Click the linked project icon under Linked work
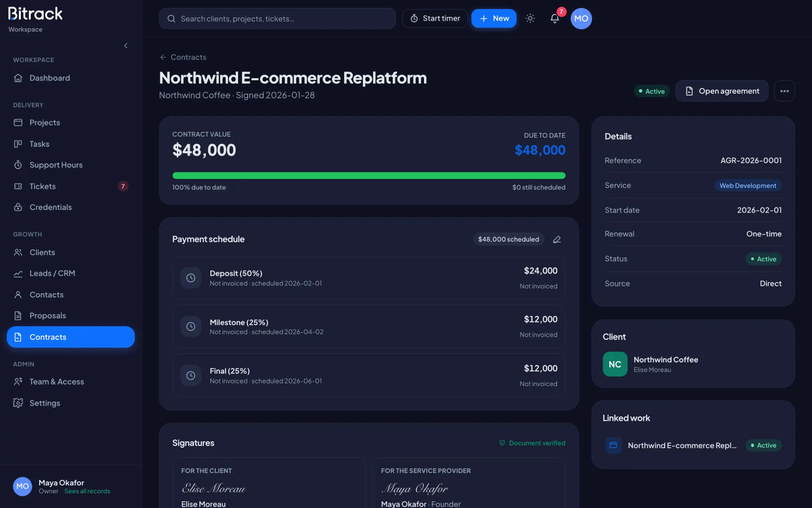Screen dimensions: 812x508 (613, 445)
